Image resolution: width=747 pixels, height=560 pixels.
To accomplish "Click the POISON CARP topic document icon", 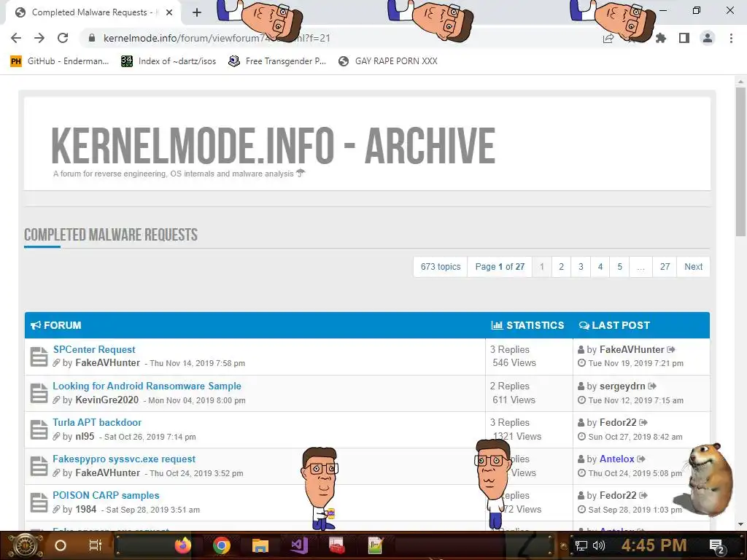I will (39, 503).
